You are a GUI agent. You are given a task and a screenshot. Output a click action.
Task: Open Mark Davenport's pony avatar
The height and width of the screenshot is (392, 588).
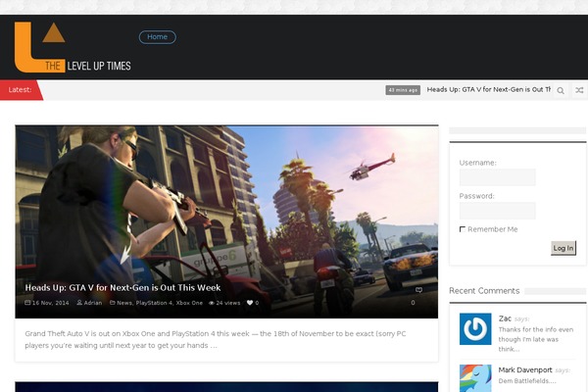(x=475, y=378)
